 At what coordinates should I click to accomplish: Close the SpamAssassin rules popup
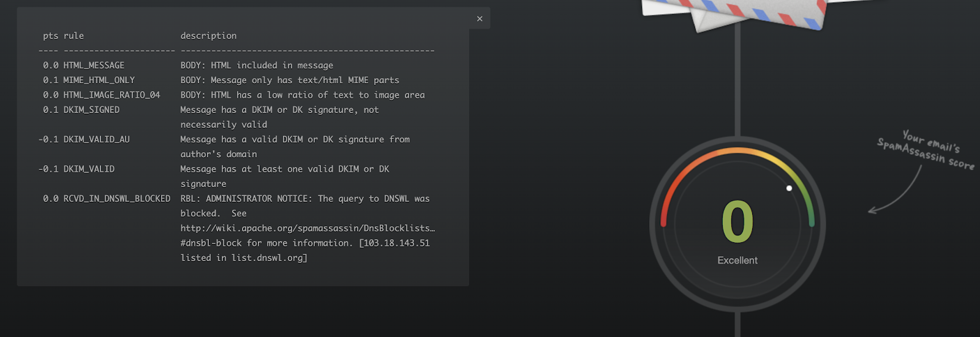480,19
